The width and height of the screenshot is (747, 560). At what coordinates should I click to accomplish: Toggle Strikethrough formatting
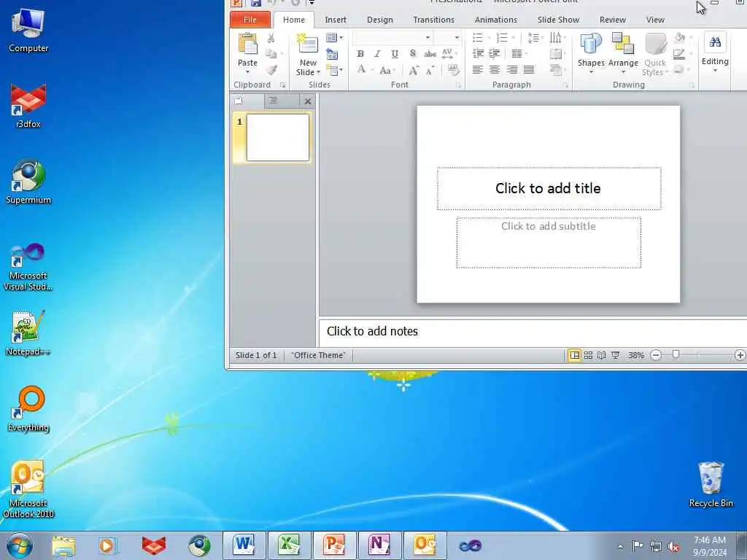click(x=430, y=54)
